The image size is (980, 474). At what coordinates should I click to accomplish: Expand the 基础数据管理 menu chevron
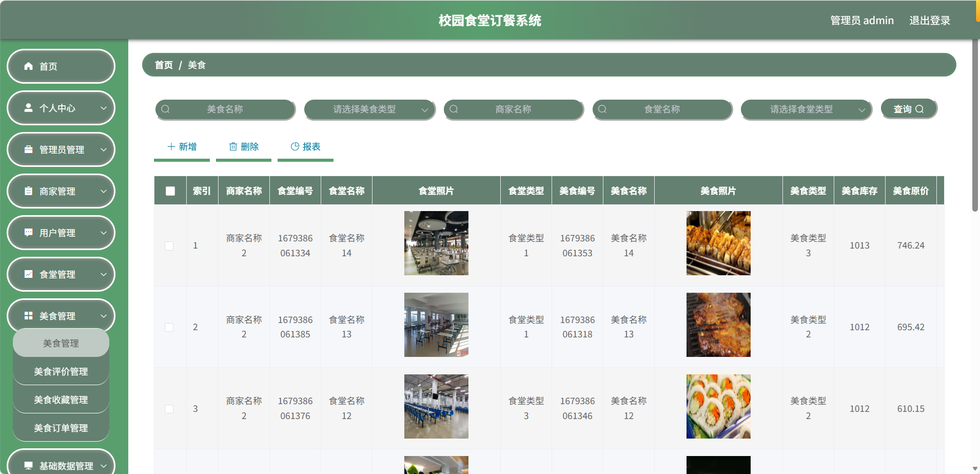tap(104, 466)
